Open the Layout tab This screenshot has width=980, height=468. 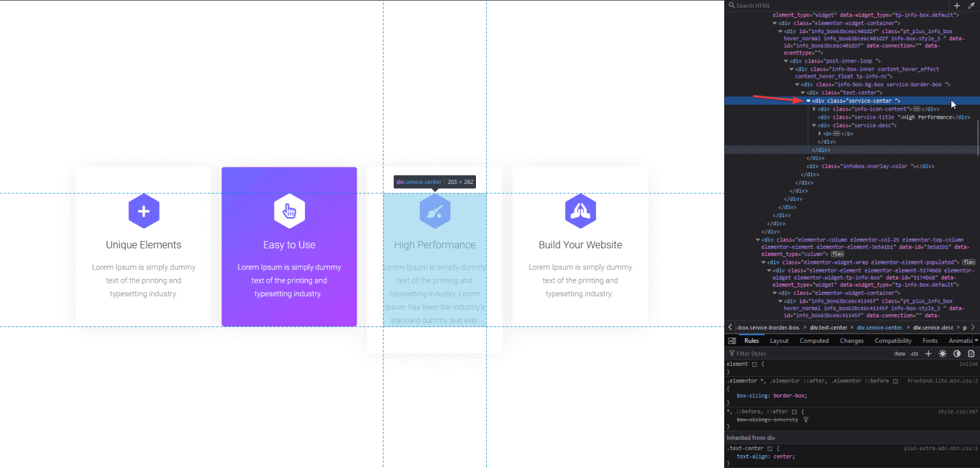[779, 341]
